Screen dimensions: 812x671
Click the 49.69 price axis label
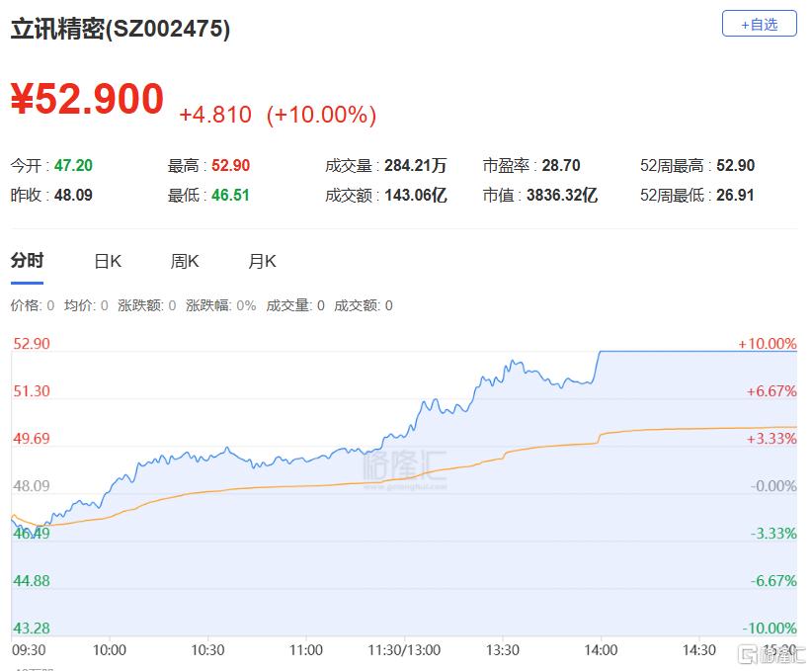[32, 439]
